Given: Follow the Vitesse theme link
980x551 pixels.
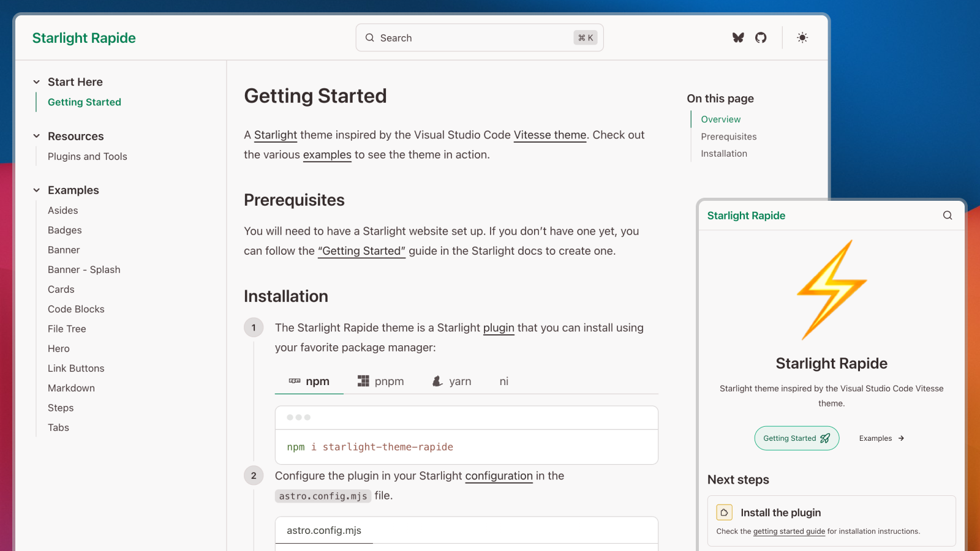Looking at the screenshot, I should 550,135.
